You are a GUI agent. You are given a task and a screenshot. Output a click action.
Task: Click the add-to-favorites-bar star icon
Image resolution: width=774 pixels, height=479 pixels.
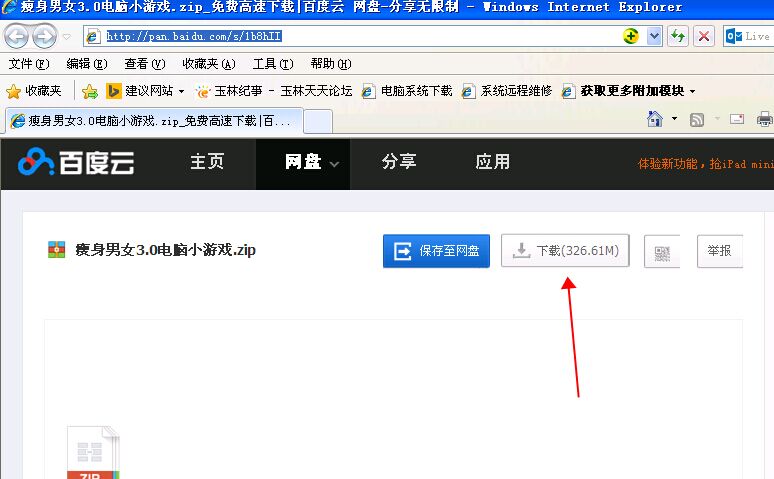(x=90, y=91)
